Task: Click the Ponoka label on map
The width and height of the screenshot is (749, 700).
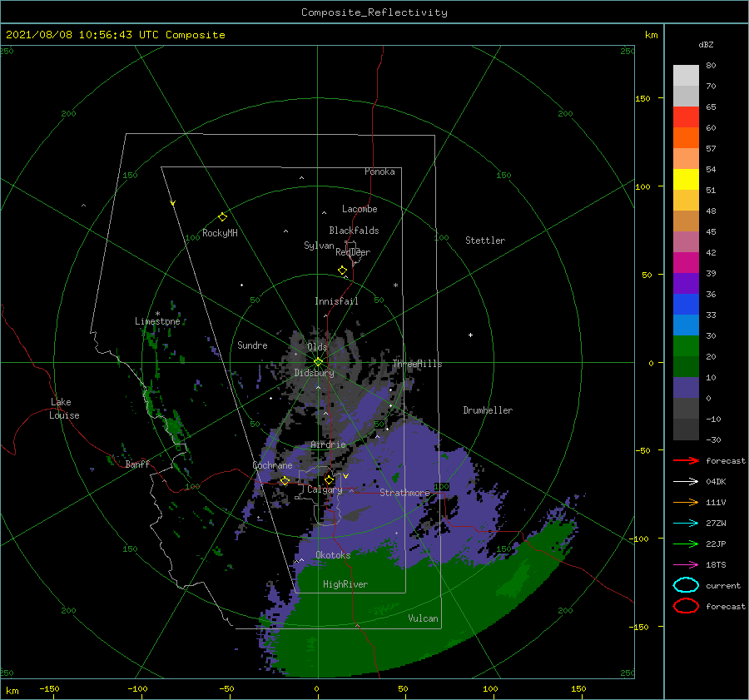Action: tap(379, 171)
